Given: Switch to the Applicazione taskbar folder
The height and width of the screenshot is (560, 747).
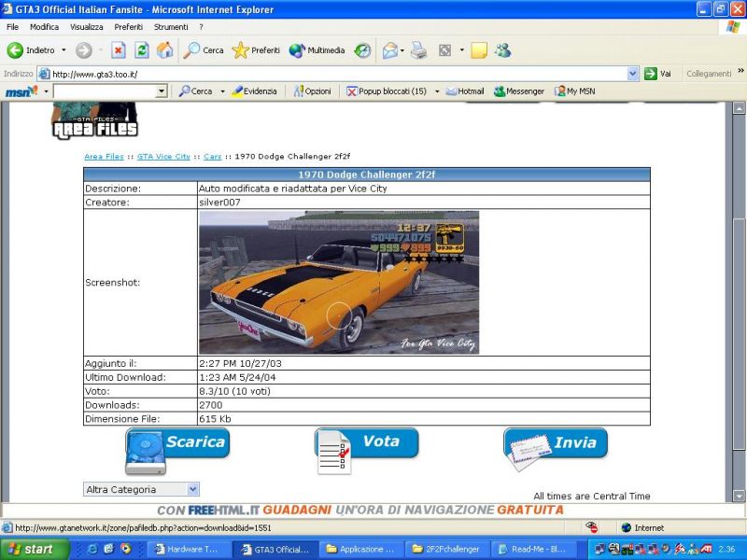Looking at the screenshot, I should coord(361,549).
